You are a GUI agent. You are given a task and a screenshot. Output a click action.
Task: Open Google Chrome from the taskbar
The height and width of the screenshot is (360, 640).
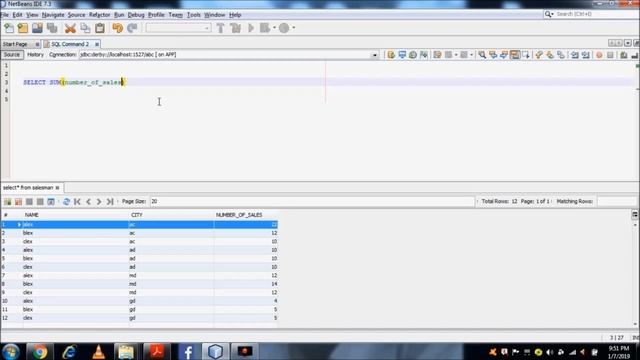(x=40, y=351)
